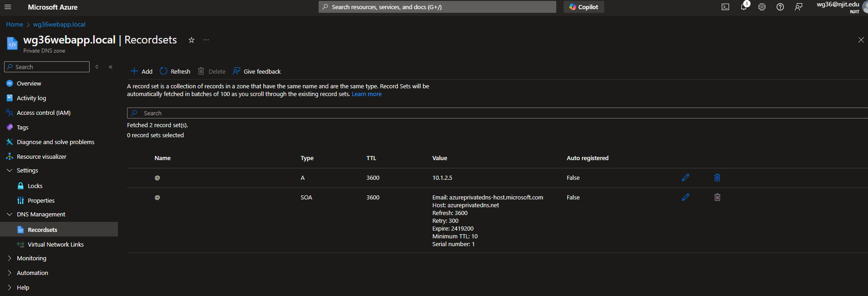
Task: Open Virtual Network Links menu item
Action: click(55, 244)
